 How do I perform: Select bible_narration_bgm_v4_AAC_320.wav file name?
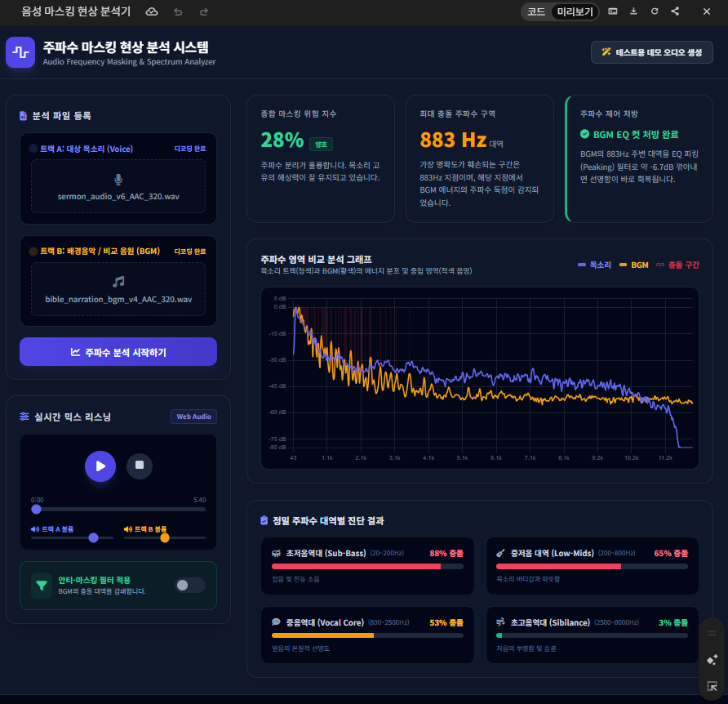[118, 299]
